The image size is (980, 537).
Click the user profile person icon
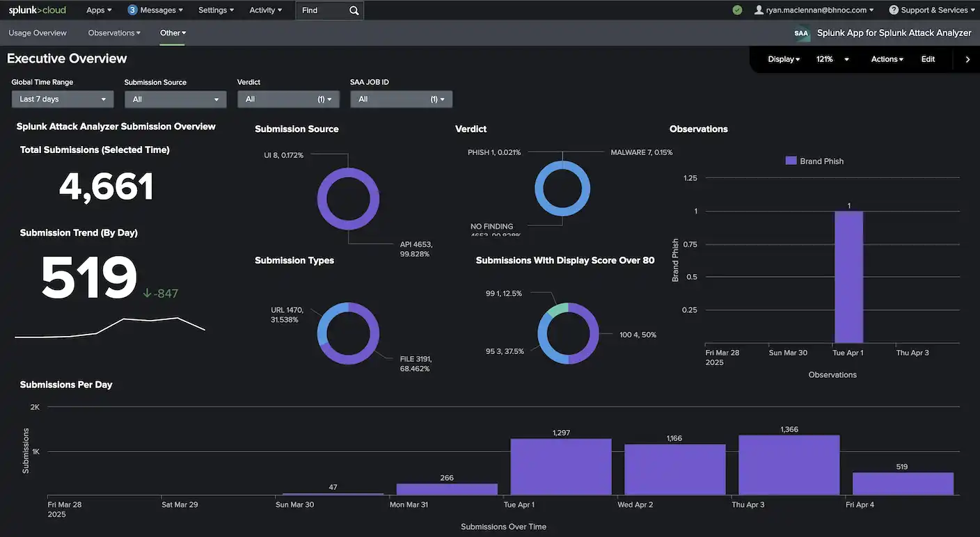[757, 10]
